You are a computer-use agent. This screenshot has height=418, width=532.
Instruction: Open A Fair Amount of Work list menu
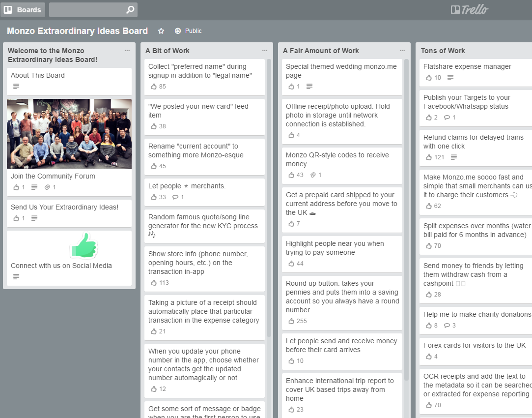point(402,51)
